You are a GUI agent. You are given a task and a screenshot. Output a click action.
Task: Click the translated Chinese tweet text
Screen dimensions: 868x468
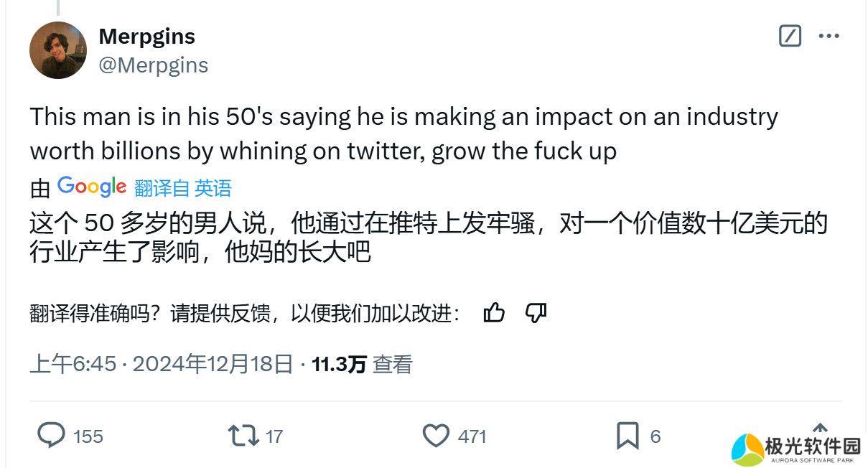coord(428,237)
